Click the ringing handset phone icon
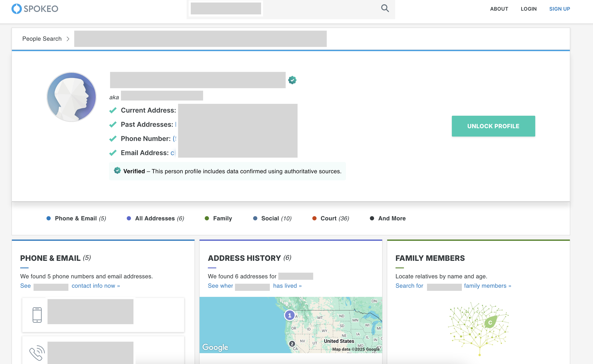Viewport: 593px width, 364px height. (37, 353)
